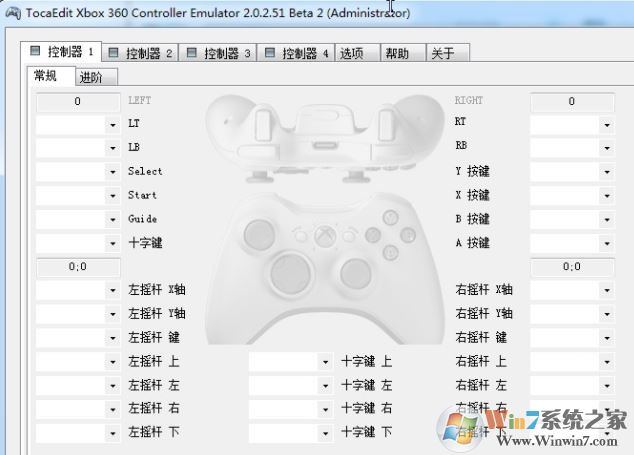Image resolution: width=634 pixels, height=455 pixels.
Task: Open the X 按键 mapping dropdown
Action: pyautogui.click(x=572, y=196)
